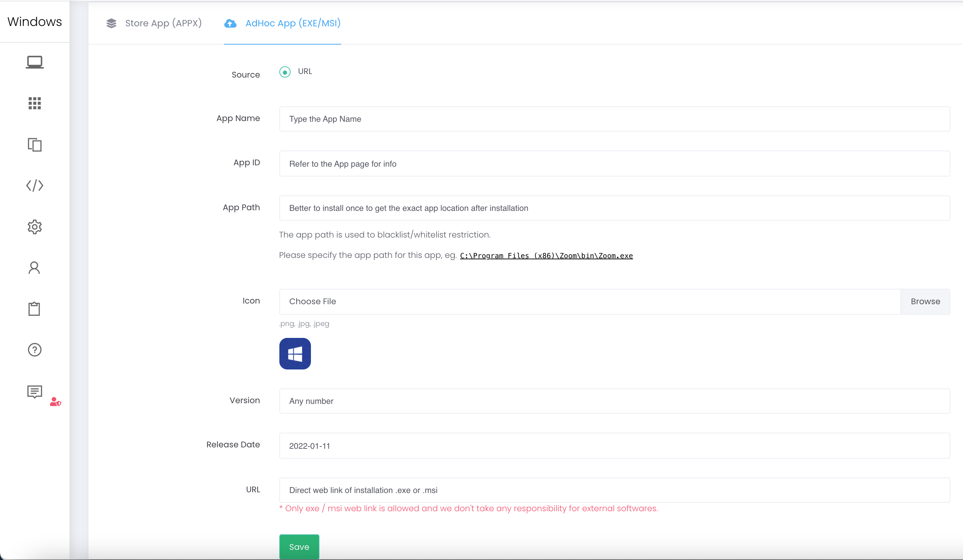Open the apps grid icon in sidebar
The image size is (963, 560).
coord(35,103)
